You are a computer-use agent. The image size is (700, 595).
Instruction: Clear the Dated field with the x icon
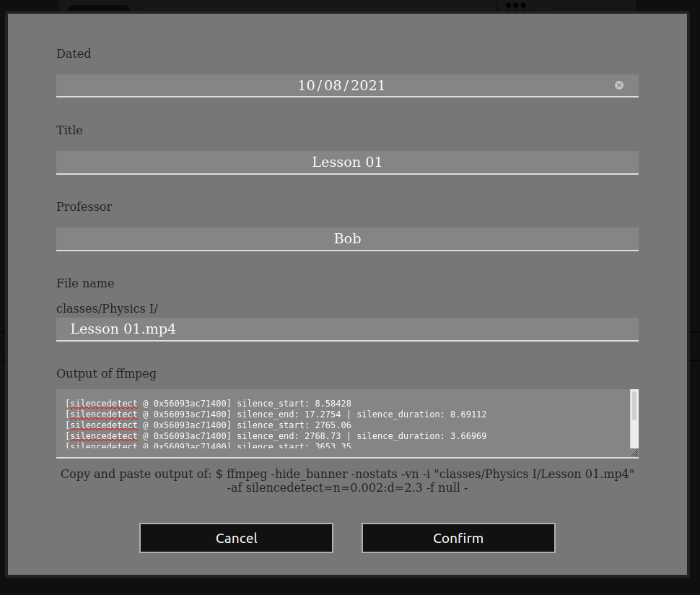click(x=618, y=85)
